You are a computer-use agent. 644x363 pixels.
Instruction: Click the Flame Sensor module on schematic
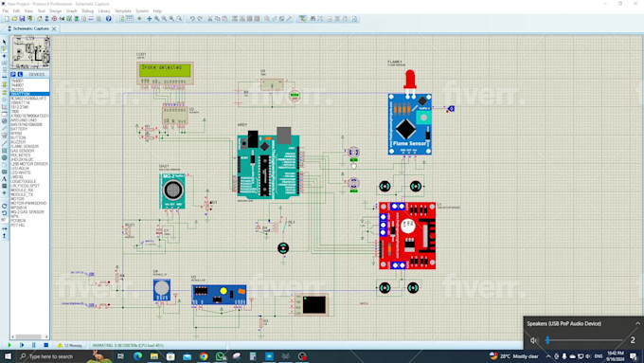[409, 124]
